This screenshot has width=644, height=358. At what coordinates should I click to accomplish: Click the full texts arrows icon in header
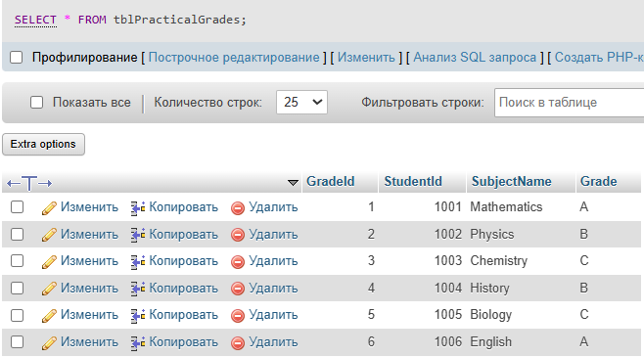(x=29, y=183)
